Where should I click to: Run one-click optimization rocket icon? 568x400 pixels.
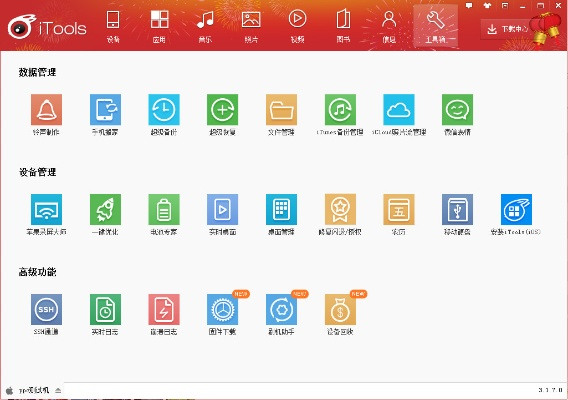(x=105, y=209)
